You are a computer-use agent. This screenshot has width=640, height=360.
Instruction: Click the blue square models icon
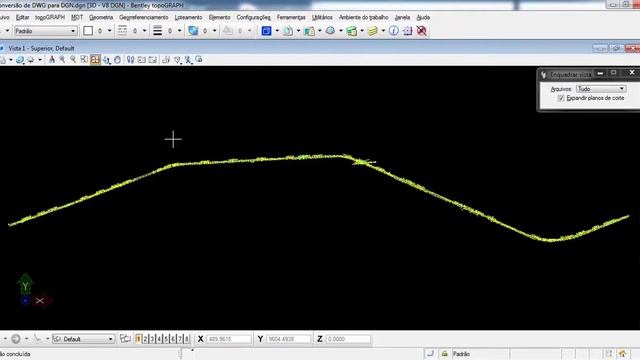pos(266,31)
